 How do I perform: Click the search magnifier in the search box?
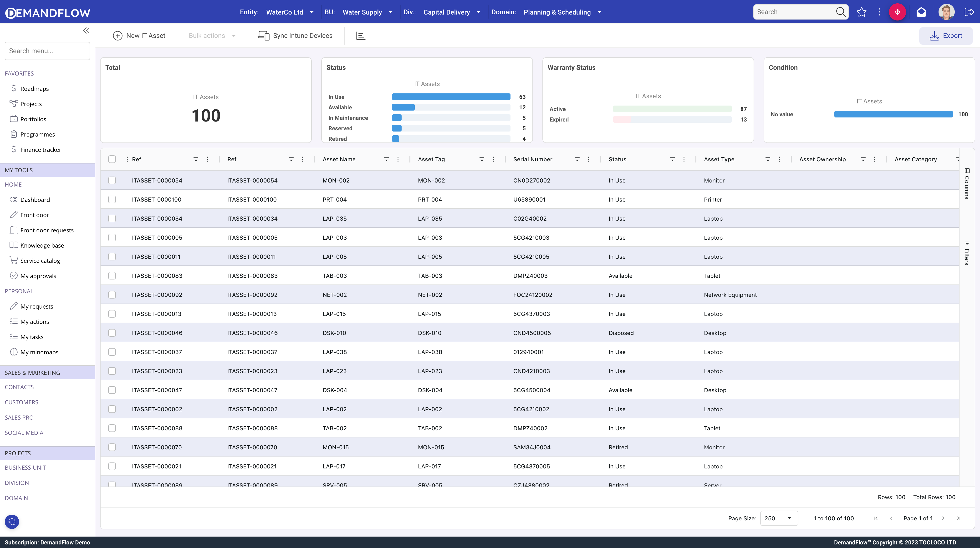tap(840, 12)
